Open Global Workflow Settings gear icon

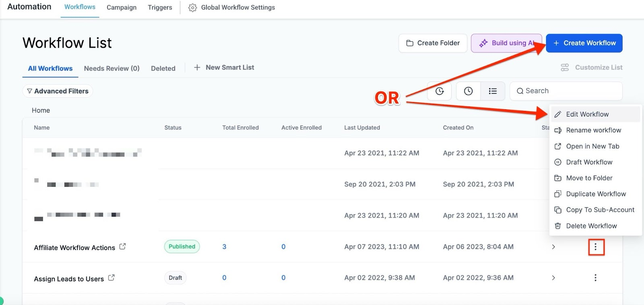[192, 8]
